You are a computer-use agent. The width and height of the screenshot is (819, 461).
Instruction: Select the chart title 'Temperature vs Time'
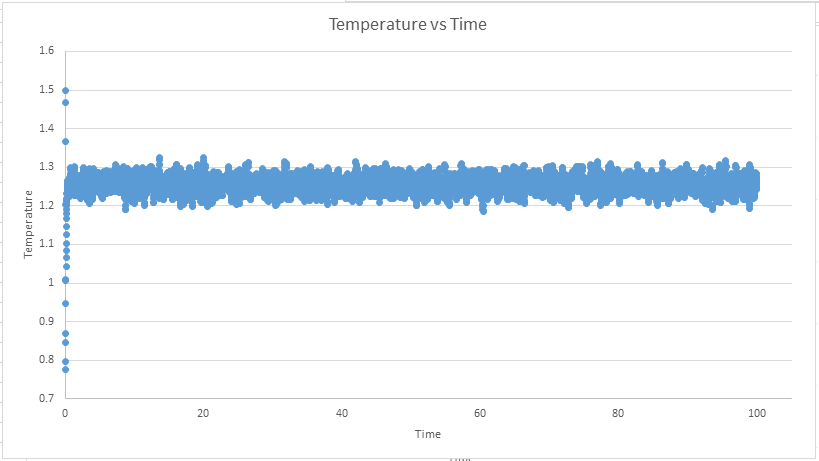point(408,24)
